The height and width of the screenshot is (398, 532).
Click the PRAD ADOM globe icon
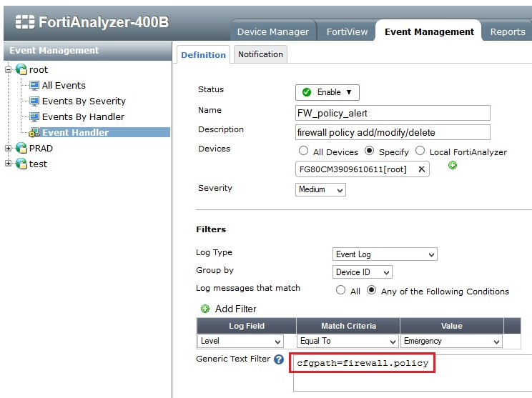click(x=21, y=148)
